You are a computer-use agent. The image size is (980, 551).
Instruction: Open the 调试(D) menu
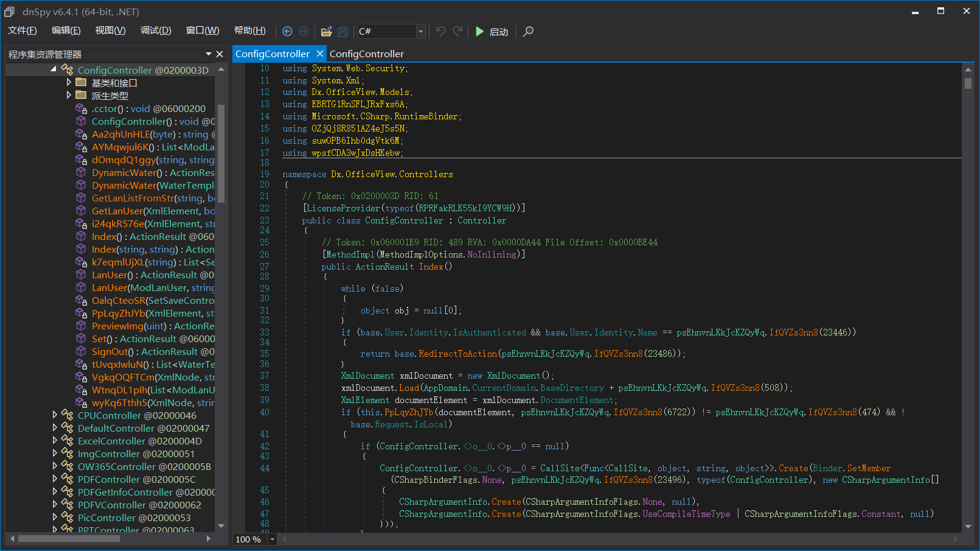coord(156,30)
